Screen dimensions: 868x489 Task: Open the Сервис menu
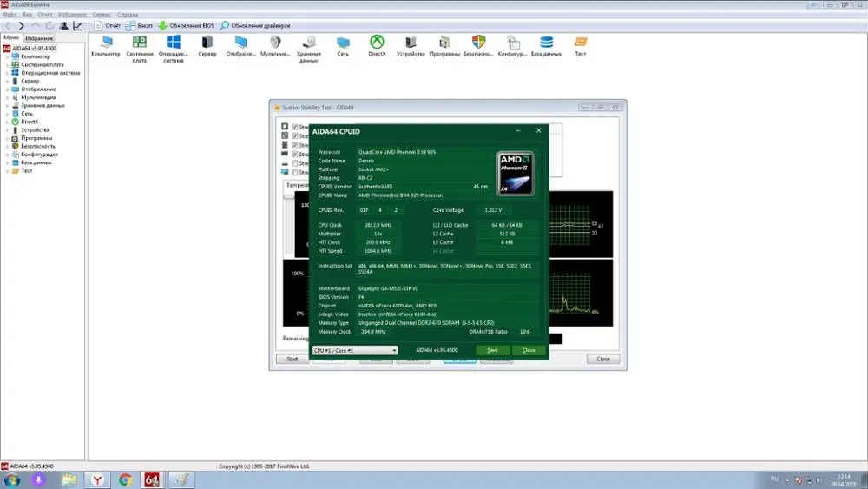point(102,15)
